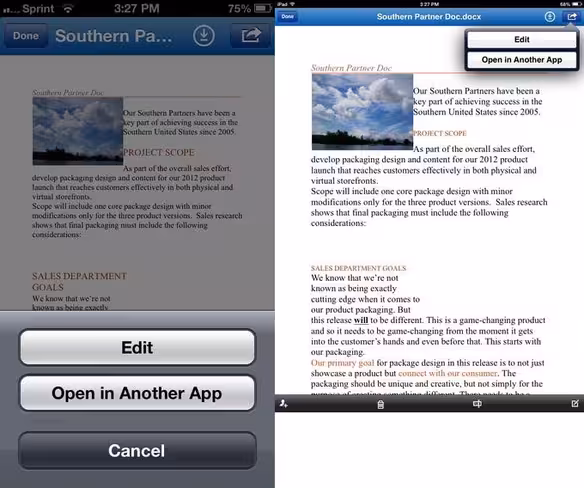The width and height of the screenshot is (584, 488).
Task: Tap the 'Southern Partner Doc.docx' title on iPad
Action: point(429,17)
